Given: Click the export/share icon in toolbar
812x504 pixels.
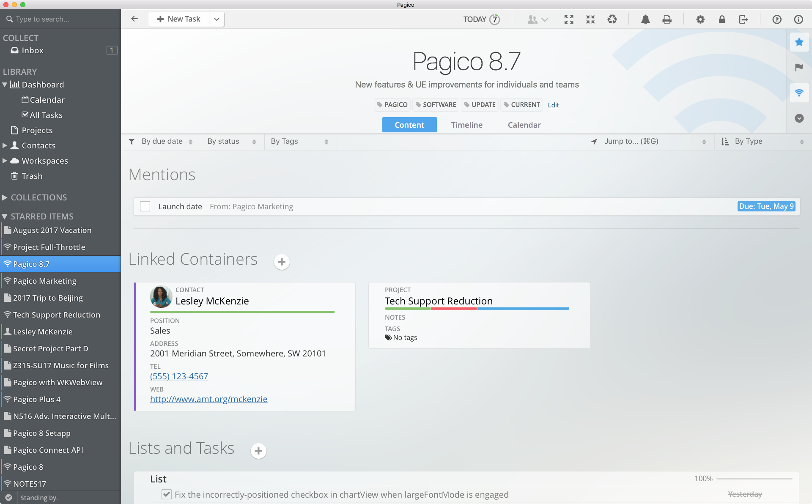Looking at the screenshot, I should [743, 19].
